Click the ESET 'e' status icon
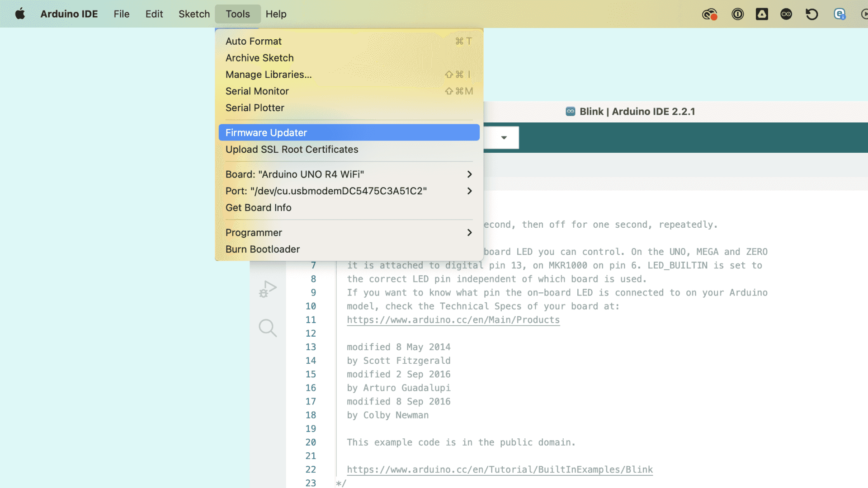The height and width of the screenshot is (488, 868). click(840, 14)
